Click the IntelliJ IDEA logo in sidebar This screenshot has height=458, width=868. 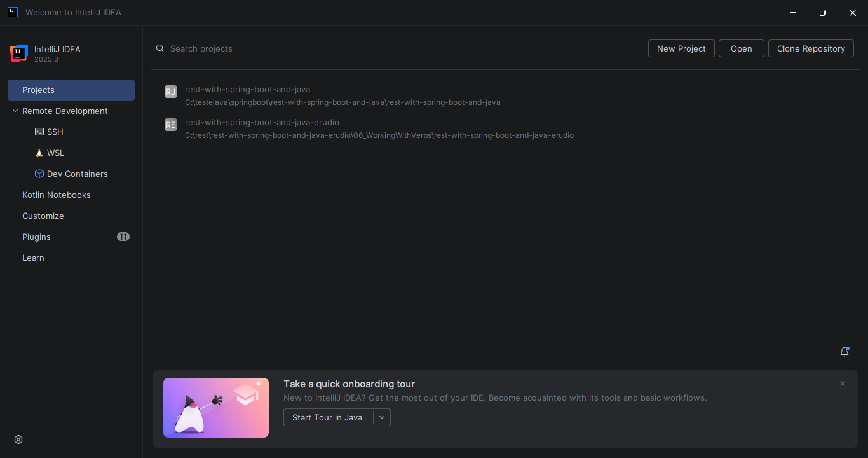[19, 53]
